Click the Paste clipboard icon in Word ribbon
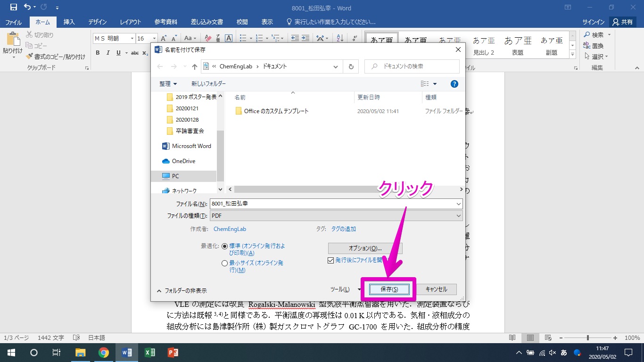Screen dimensions: 644x362 pos(13,39)
